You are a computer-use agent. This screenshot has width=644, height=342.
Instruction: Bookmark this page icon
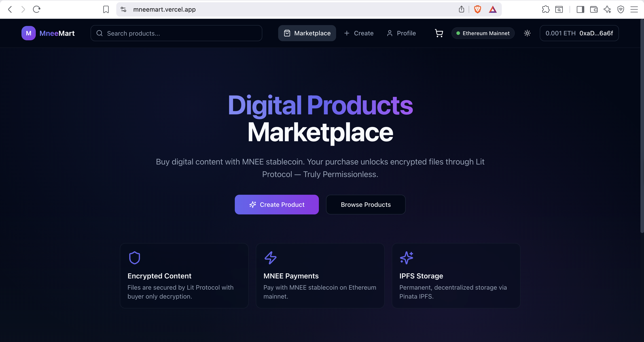pyautogui.click(x=106, y=9)
